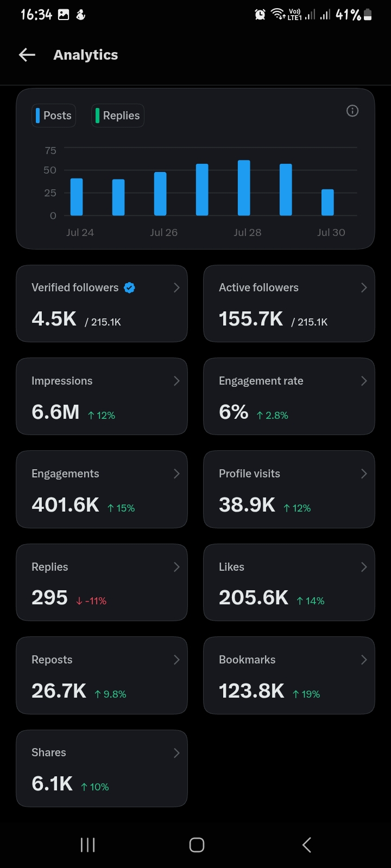Expand Verified followers chevron
391x868 pixels.
click(176, 288)
